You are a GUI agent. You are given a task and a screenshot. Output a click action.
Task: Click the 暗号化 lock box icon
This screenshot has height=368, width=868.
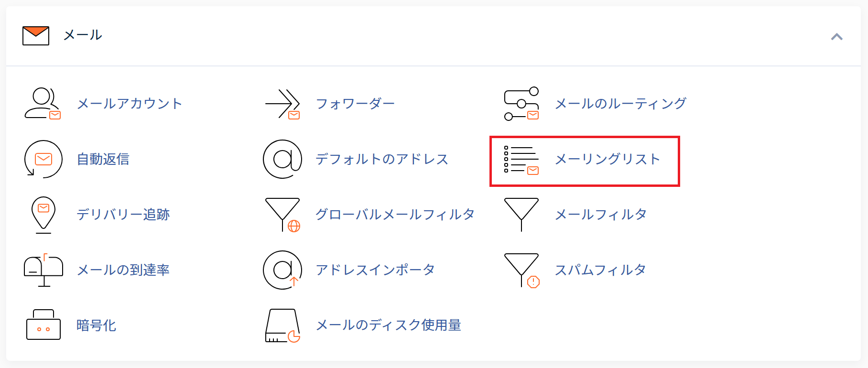[43, 325]
